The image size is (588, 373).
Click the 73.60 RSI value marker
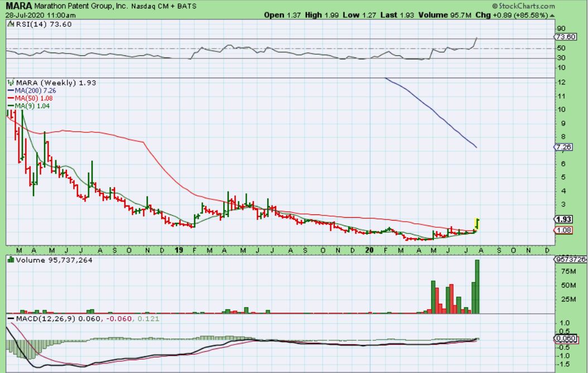pos(566,37)
